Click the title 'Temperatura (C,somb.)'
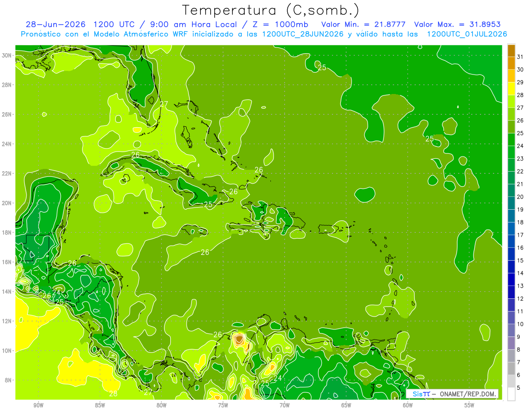Viewport: 532px width, 411px height. [x=271, y=10]
